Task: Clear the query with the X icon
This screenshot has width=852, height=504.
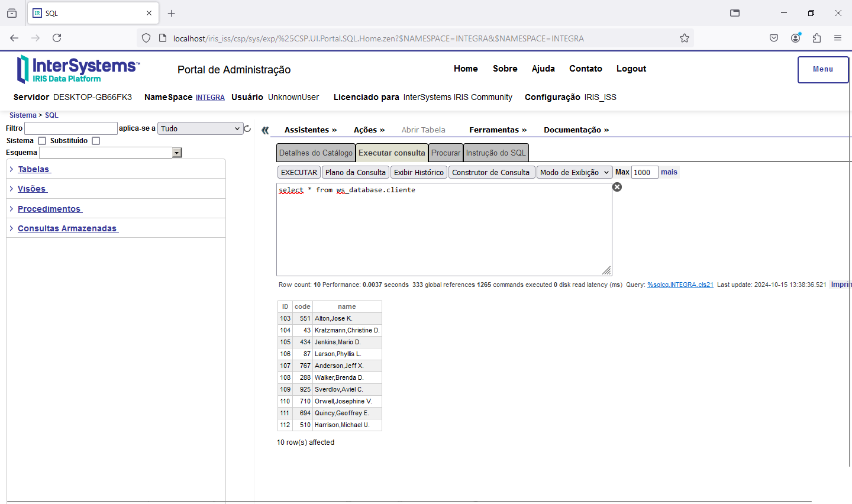Action: 617,187
